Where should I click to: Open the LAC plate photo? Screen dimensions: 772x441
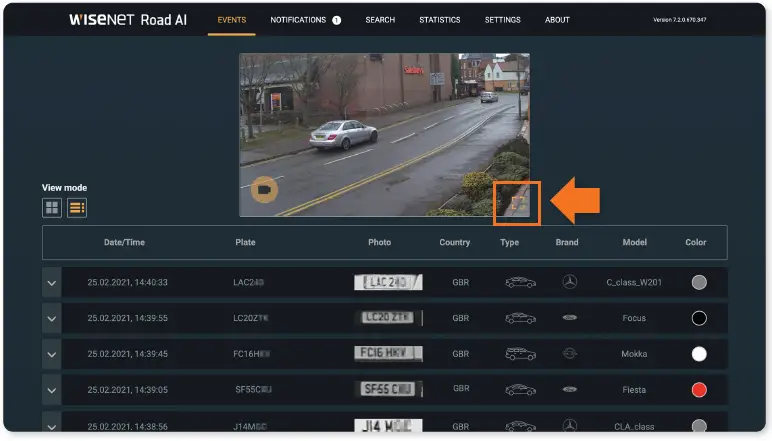[x=388, y=282]
